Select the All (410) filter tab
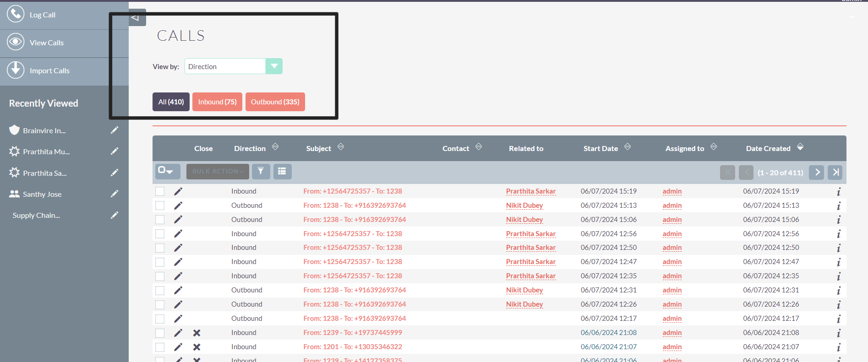868x362 pixels. pos(171,102)
